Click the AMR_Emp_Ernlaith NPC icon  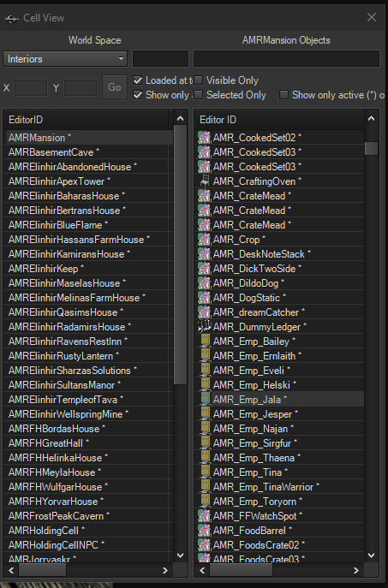tap(205, 356)
